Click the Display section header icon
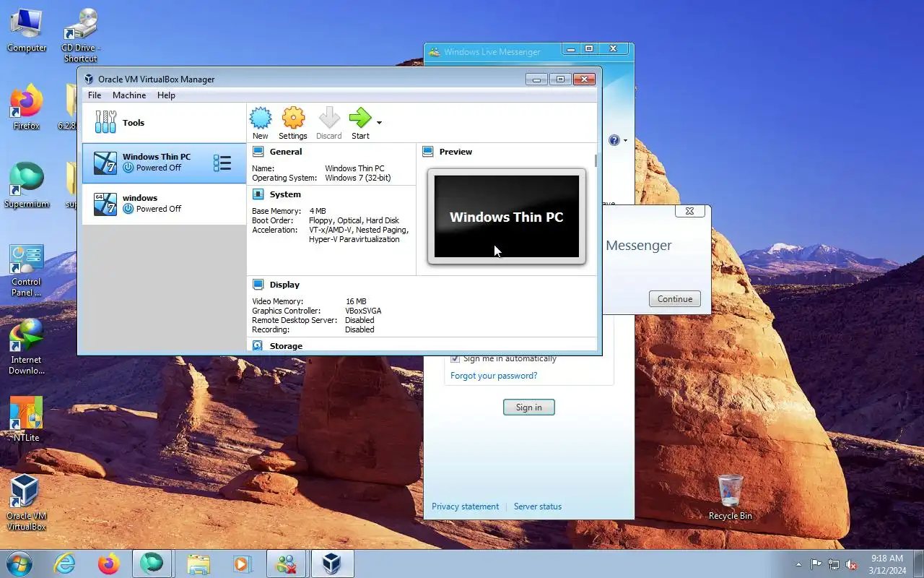The width and height of the screenshot is (924, 578). click(x=258, y=285)
